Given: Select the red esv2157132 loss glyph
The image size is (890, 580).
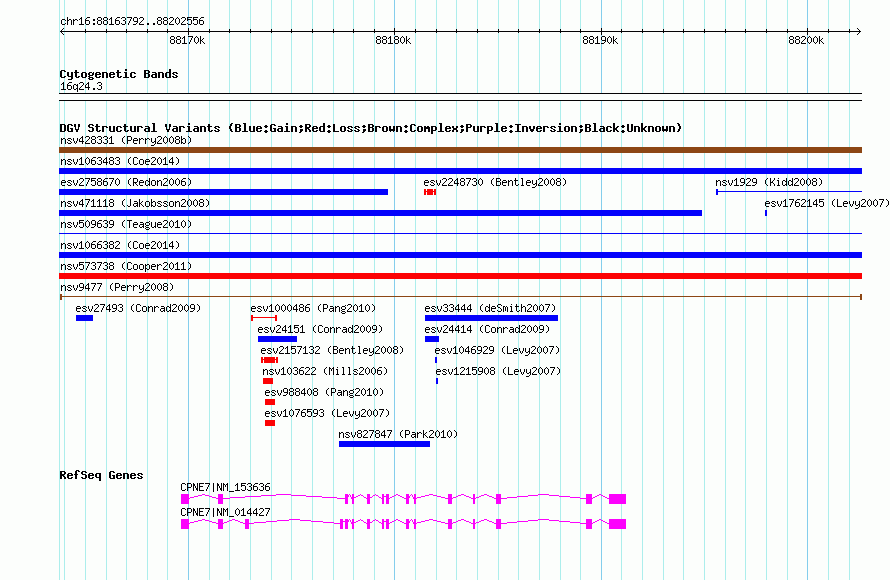Looking at the screenshot, I should click(269, 360).
